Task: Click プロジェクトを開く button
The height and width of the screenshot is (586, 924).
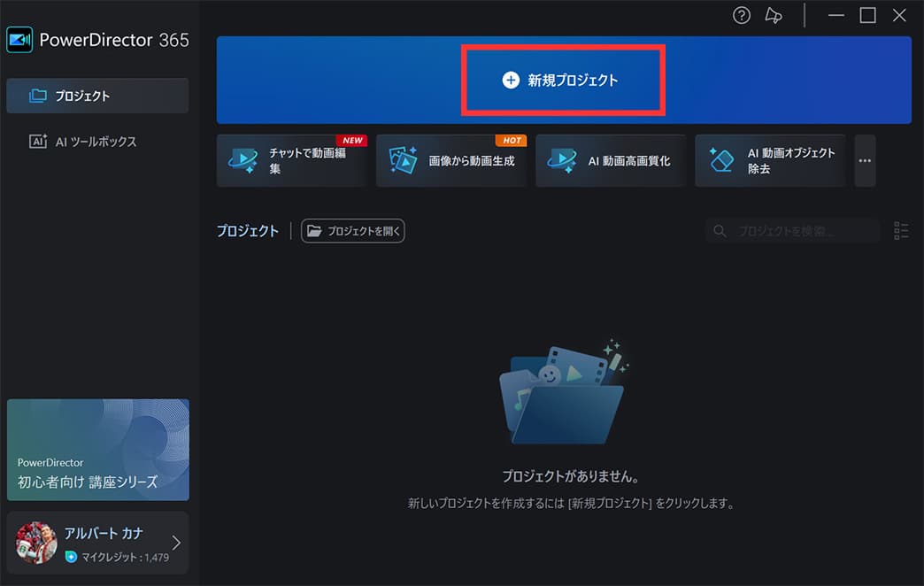Action: pyautogui.click(x=352, y=230)
